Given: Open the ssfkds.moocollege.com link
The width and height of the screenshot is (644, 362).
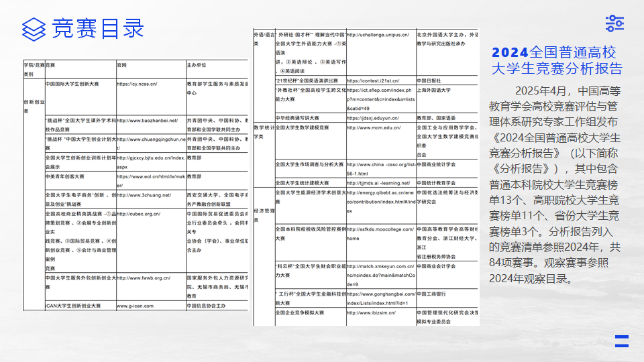Looking at the screenshot, I should 380,229.
